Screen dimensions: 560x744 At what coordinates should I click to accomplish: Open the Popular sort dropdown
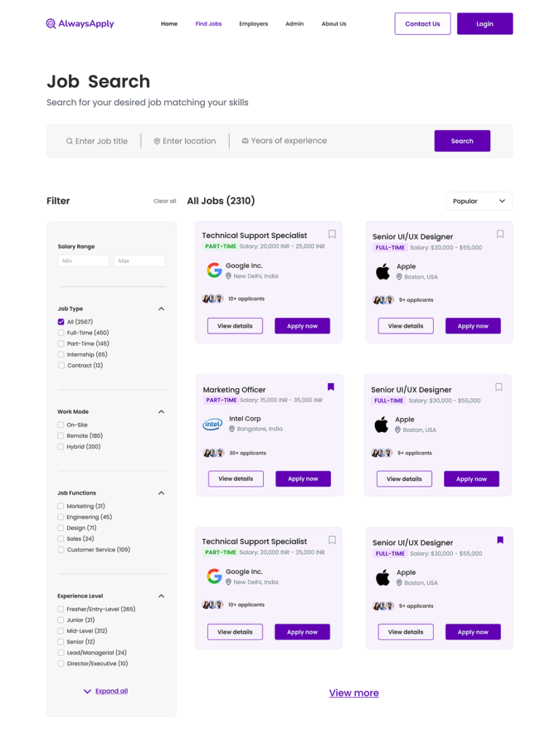point(479,201)
